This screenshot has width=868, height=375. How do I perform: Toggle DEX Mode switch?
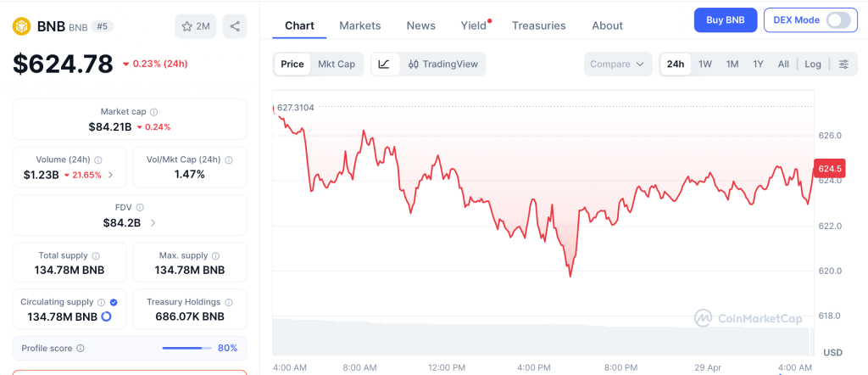tap(837, 20)
